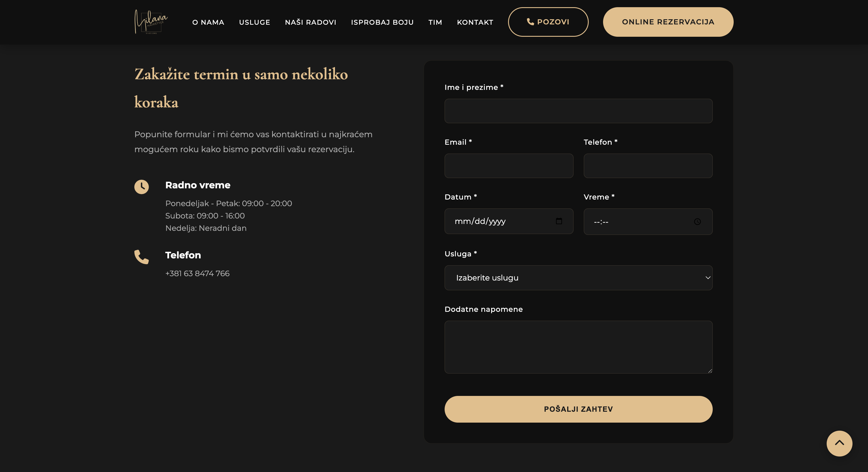
Task: Click the Datum date field
Action: pos(509,221)
